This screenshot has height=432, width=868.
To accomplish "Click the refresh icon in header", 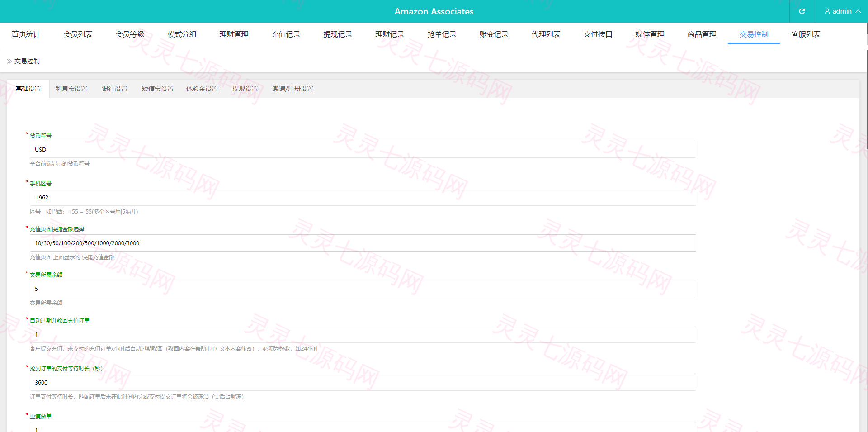I will click(802, 11).
